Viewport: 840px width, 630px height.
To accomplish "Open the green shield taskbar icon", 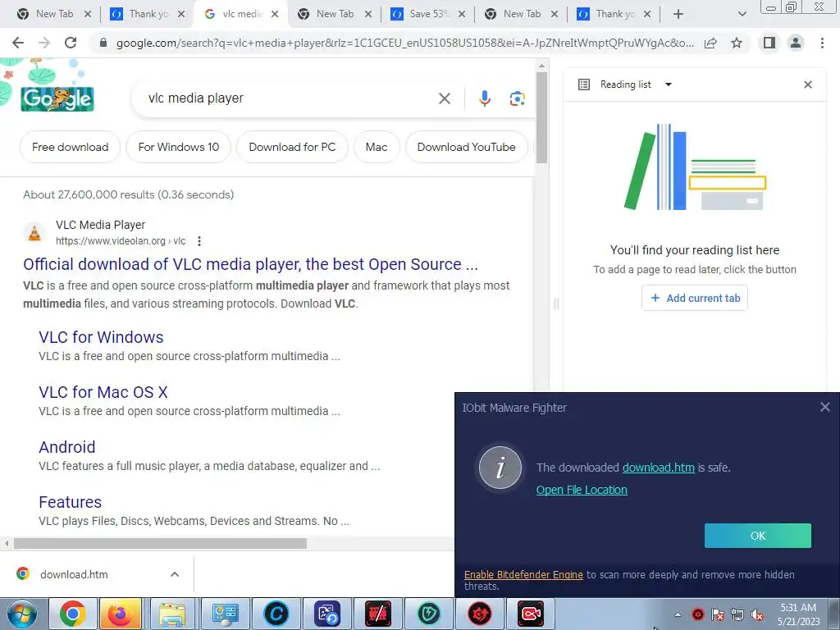I will (428, 614).
